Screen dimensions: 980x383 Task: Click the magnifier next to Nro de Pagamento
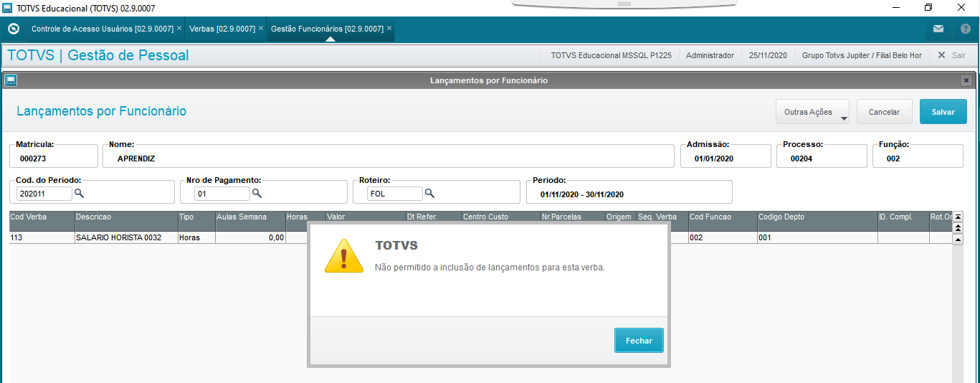pyautogui.click(x=257, y=194)
